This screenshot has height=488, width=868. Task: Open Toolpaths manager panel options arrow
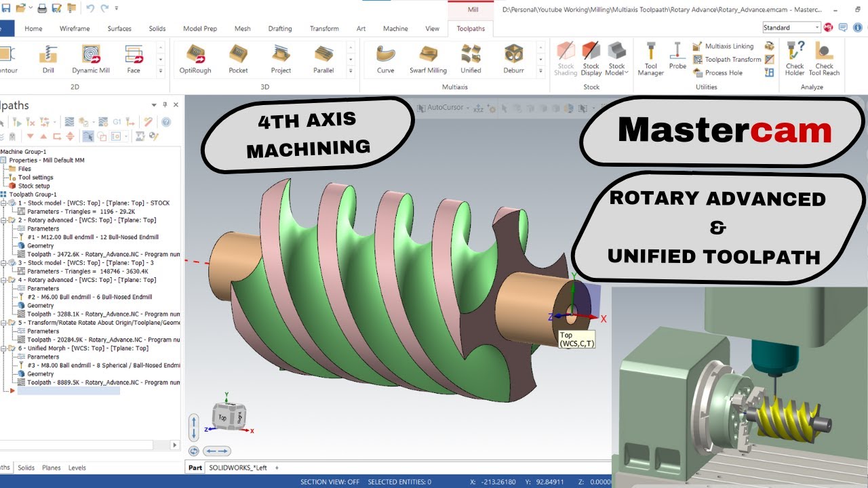[154, 105]
